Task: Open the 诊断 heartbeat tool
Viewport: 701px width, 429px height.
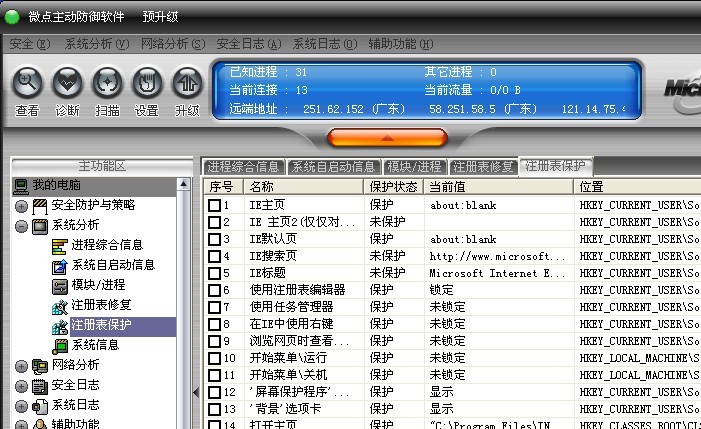Action: [67, 83]
